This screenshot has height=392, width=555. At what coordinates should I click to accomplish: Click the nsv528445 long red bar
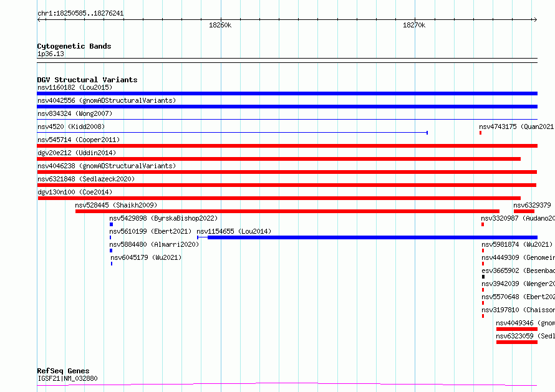click(x=287, y=211)
